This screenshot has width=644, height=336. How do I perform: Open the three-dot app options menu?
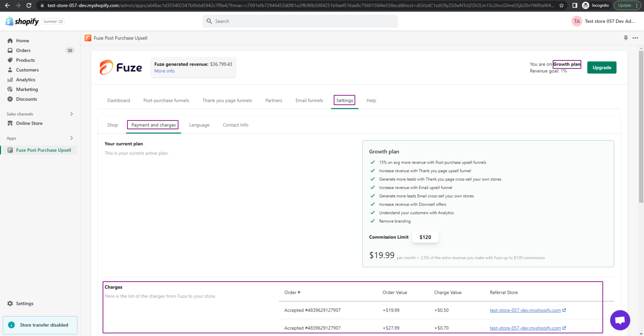[635, 38]
